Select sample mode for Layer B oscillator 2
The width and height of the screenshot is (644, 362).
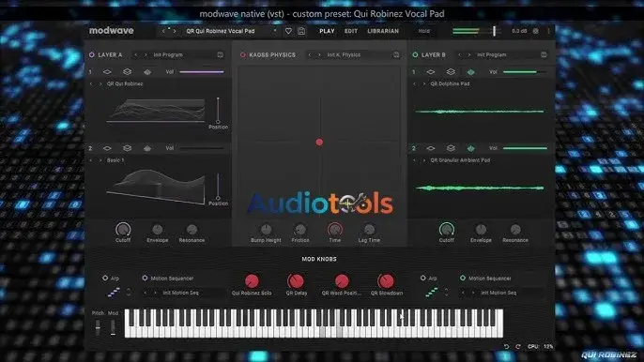[470, 148]
